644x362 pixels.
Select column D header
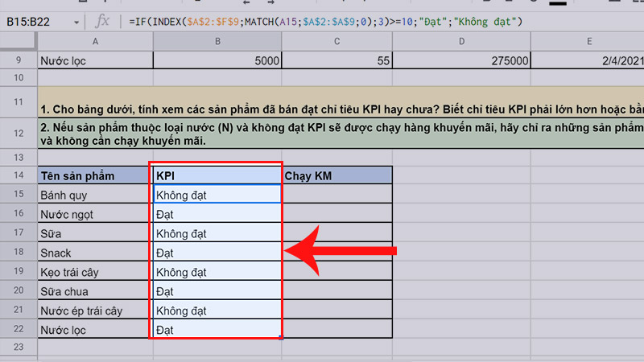(x=460, y=41)
